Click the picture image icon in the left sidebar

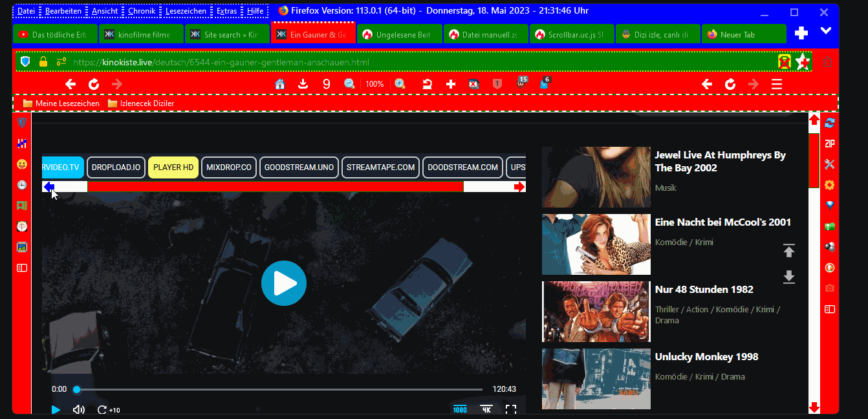tap(22, 247)
